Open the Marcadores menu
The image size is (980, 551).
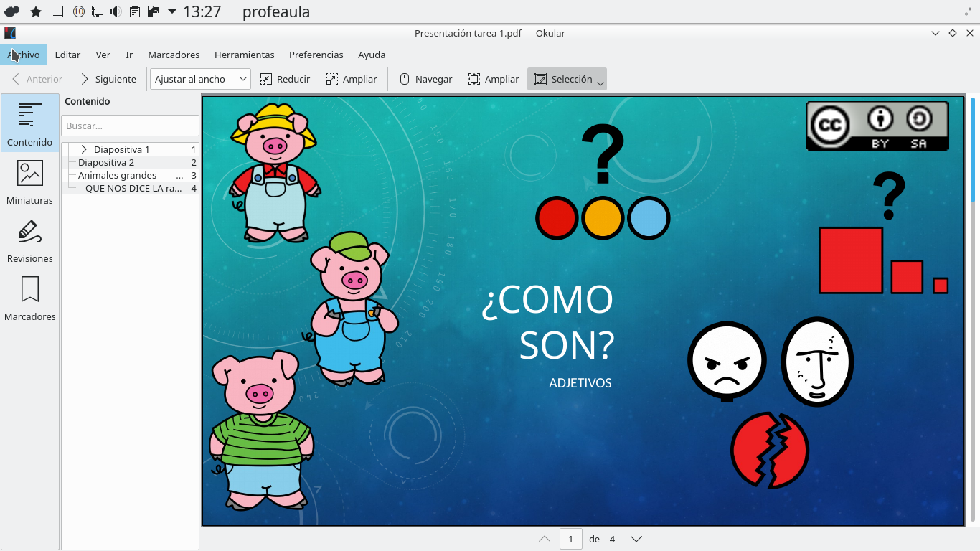174,55
